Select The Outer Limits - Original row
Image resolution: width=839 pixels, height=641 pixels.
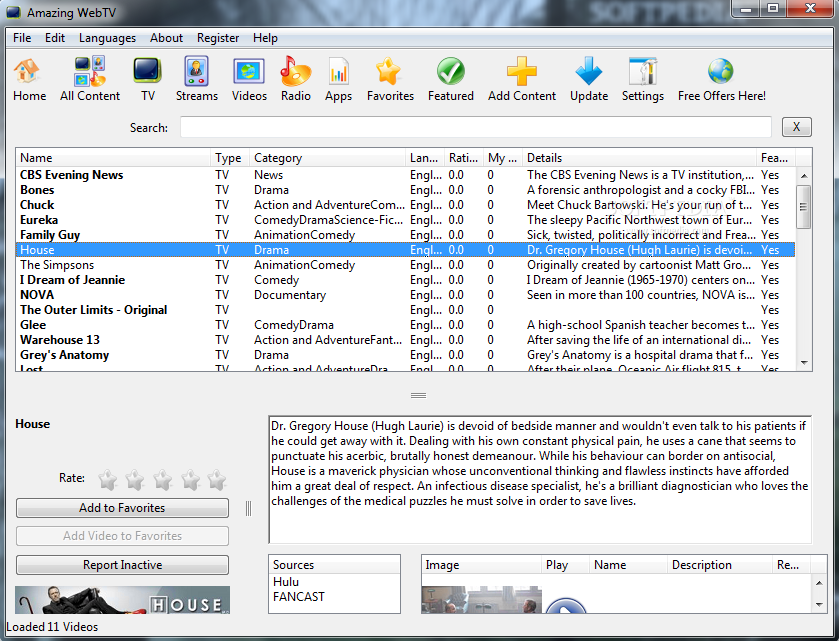tap(405, 310)
